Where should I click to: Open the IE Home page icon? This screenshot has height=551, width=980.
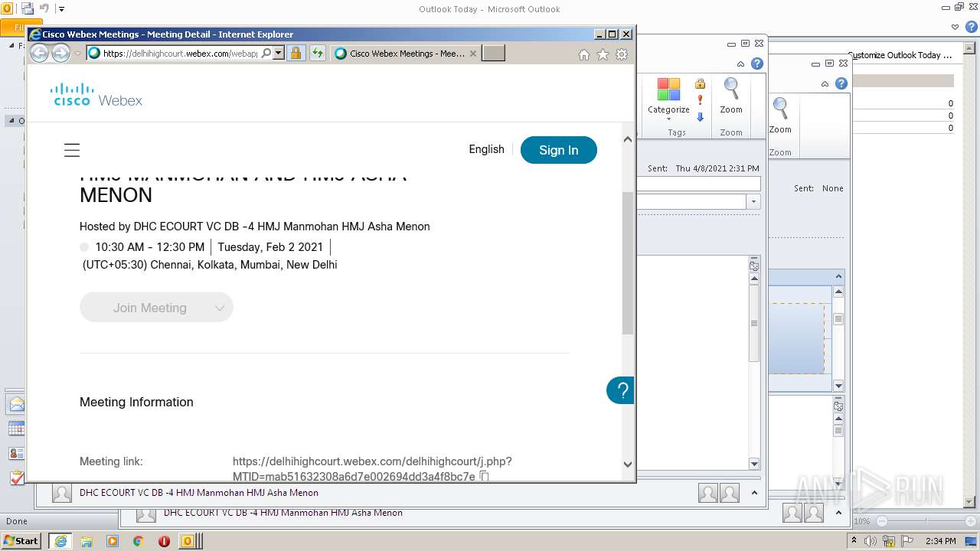[x=584, y=54]
